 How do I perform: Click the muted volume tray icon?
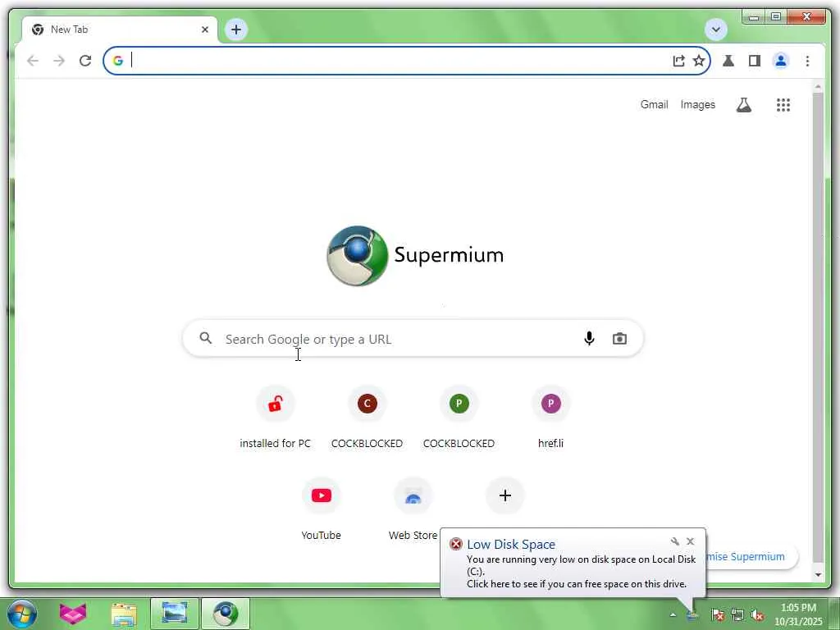coord(757,615)
